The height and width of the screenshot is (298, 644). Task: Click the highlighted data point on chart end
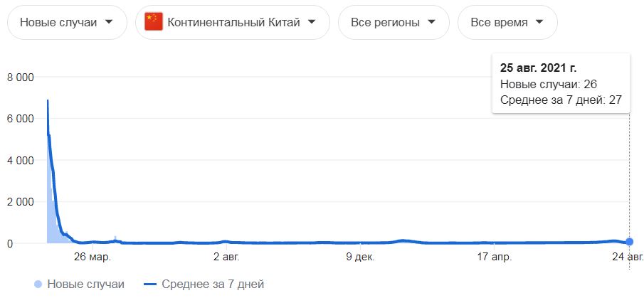629,241
